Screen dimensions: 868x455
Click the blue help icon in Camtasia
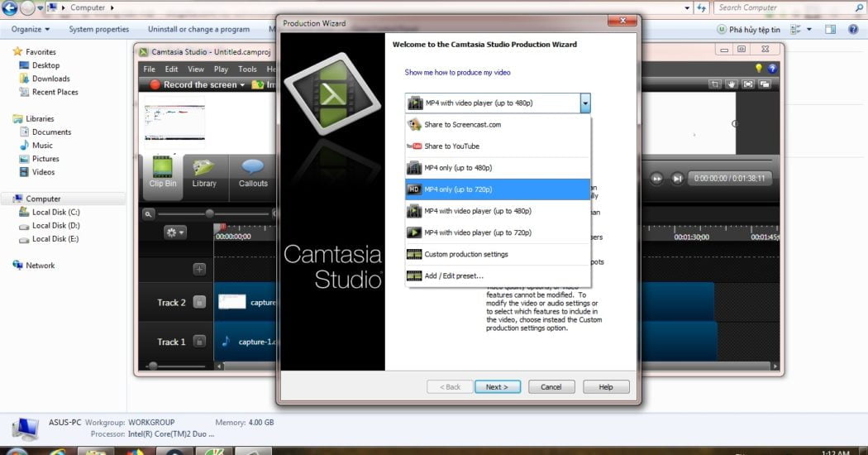pyautogui.click(x=772, y=69)
